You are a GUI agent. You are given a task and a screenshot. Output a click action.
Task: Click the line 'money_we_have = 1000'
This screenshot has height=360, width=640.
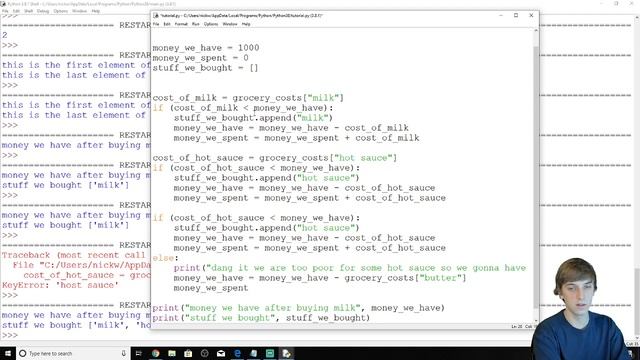click(x=206, y=48)
